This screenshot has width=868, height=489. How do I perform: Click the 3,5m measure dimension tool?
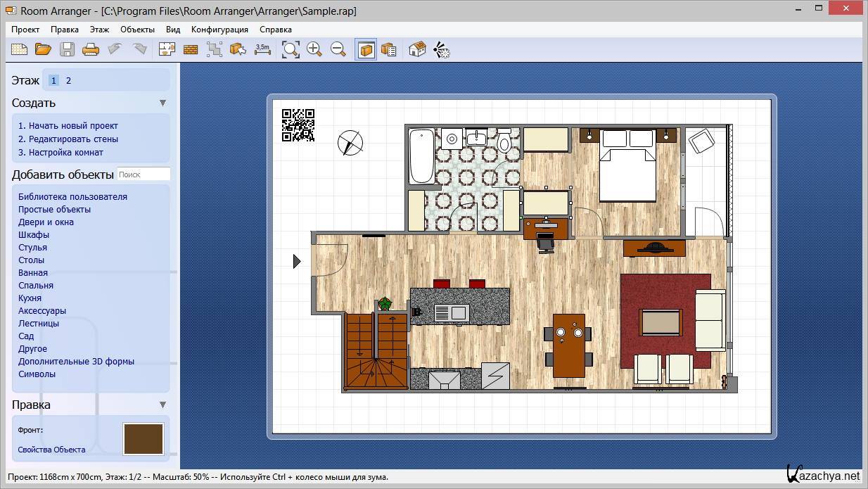click(x=262, y=49)
